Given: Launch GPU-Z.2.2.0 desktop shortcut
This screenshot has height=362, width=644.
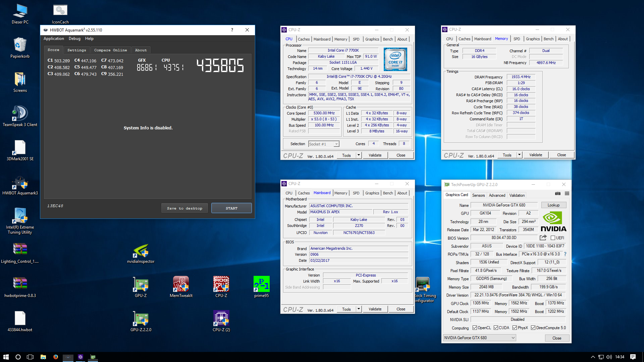Looking at the screenshot, I should pos(141,321).
